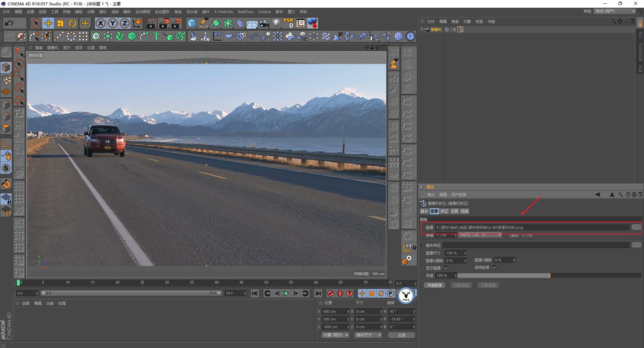The image size is (644, 348).
Task: Select the Move tool in top toolbar
Action: click(48, 23)
